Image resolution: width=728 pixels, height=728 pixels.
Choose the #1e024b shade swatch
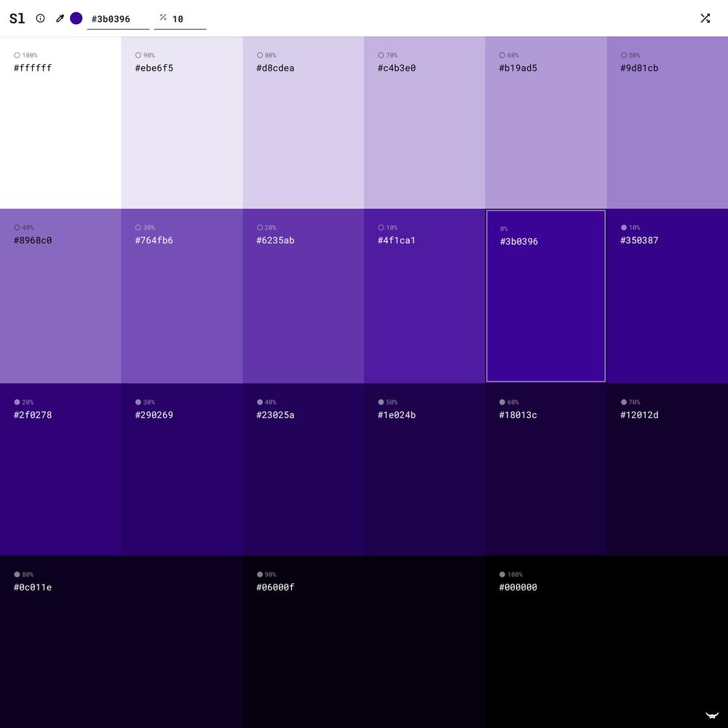[x=425, y=470]
